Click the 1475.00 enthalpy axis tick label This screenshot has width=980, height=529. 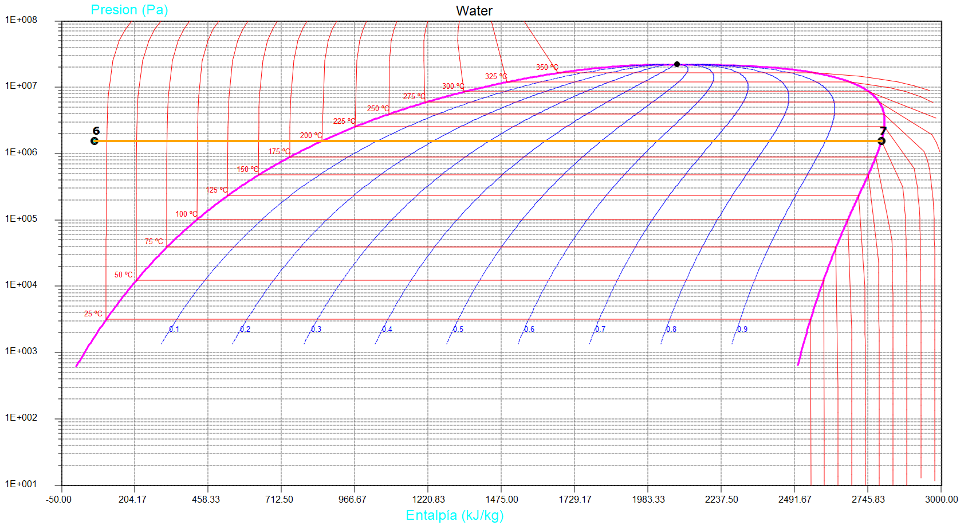pos(502,499)
